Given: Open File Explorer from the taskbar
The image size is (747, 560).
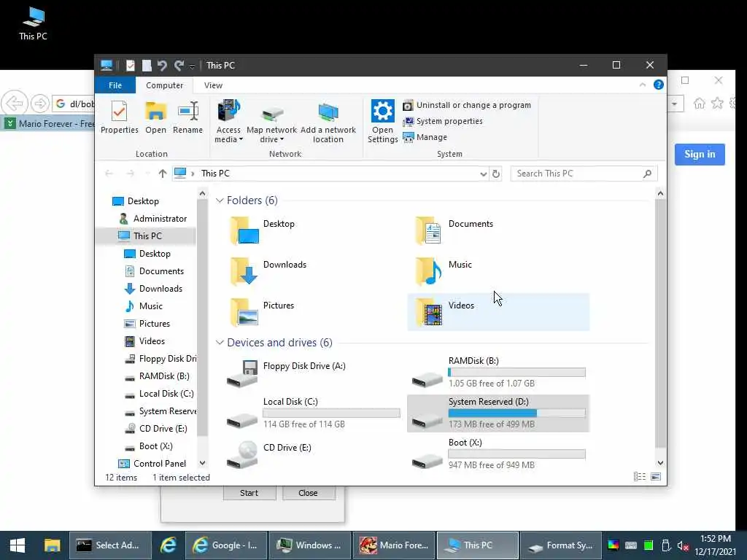Looking at the screenshot, I should tap(52, 545).
